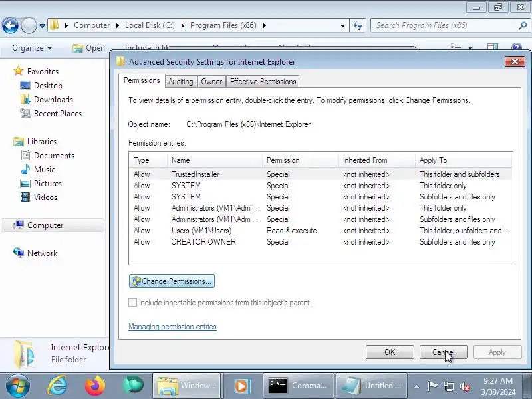532x399 pixels.
Task: Launch Internet Explorer from the taskbar
Action: [57, 386]
